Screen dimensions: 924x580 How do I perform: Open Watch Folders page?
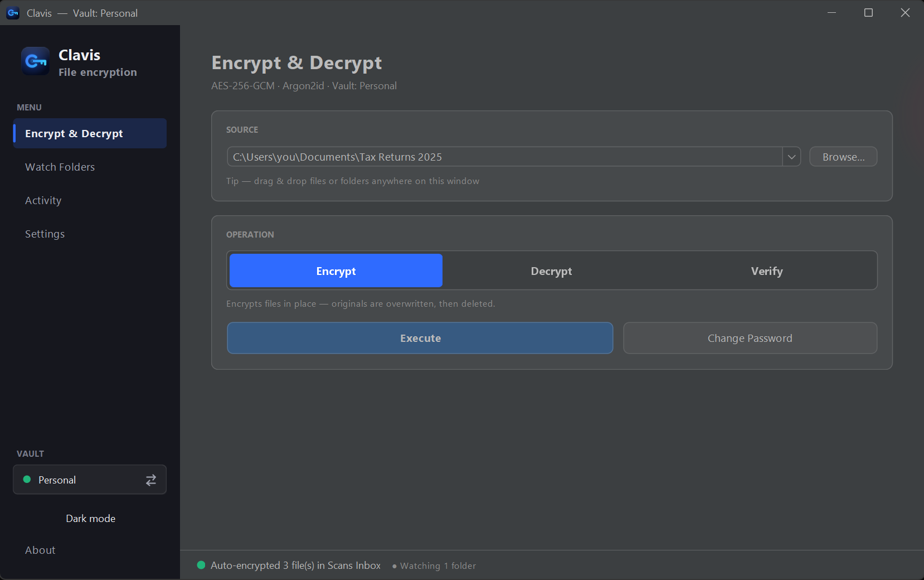coord(90,167)
